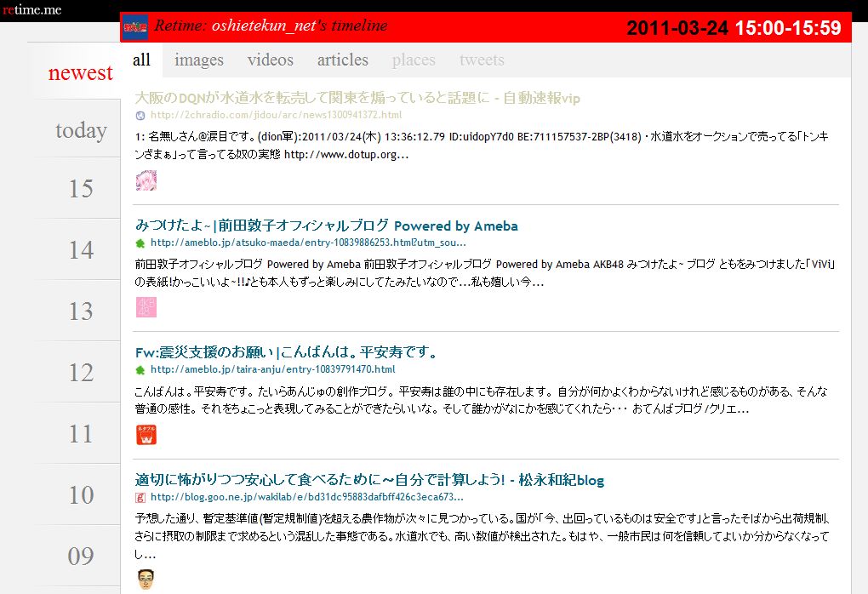Click the excerpt starting '前田敦子オフィシャルブログ Powered by Ameba 前田敦子'
Viewport: 868px width, 594px height.
[485, 273]
